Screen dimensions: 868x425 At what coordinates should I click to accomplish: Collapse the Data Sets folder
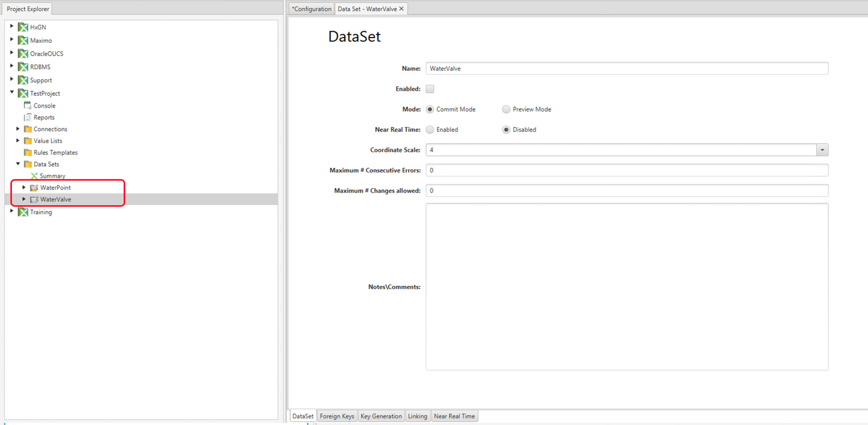click(x=18, y=164)
